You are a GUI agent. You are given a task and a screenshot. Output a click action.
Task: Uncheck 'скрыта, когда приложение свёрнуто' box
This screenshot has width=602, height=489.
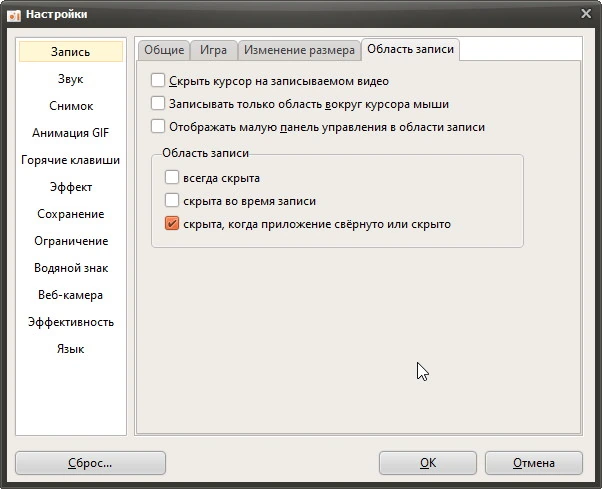[172, 223]
